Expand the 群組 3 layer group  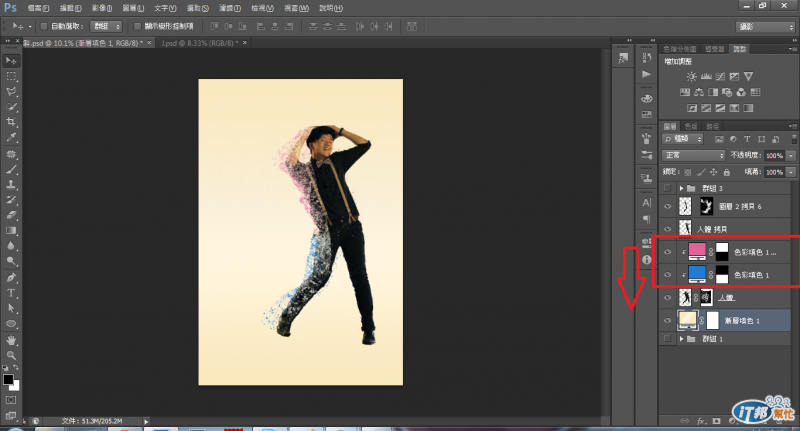coord(682,188)
